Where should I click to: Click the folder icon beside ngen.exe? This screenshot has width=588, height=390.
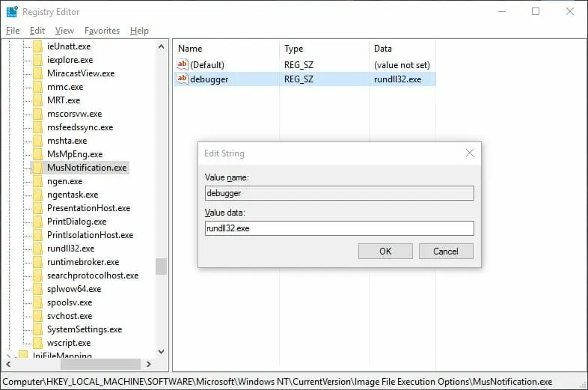pyautogui.click(x=37, y=181)
